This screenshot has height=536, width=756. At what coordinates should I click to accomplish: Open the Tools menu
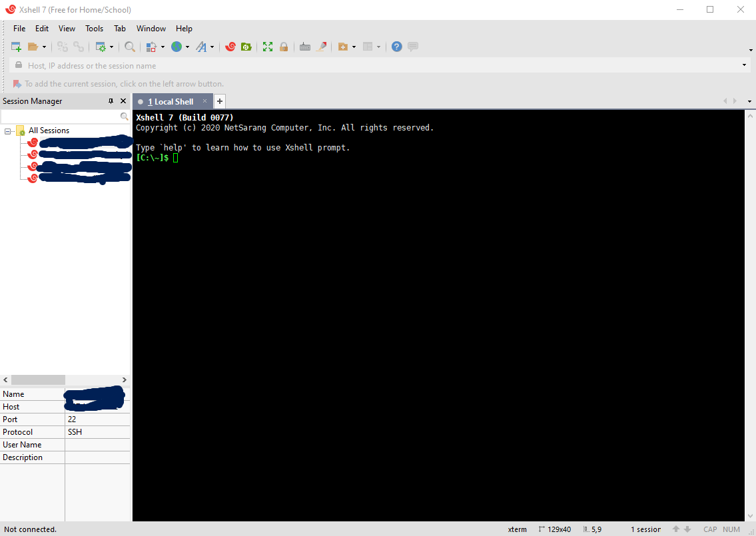click(x=94, y=29)
